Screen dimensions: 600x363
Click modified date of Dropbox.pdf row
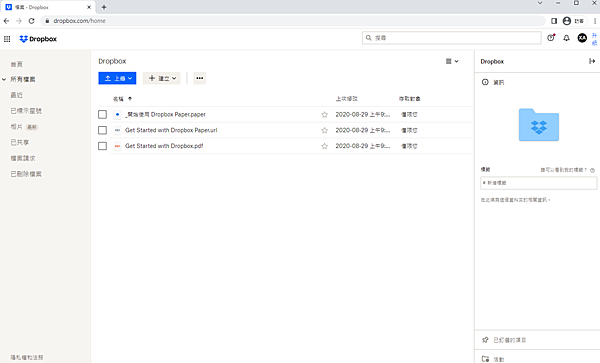[363, 146]
